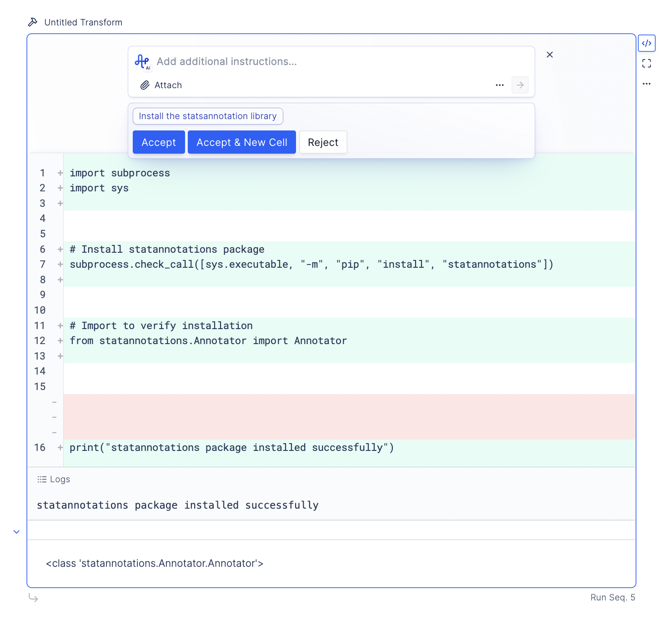
Task: Click the paperclip Attach icon
Action: 145,85
